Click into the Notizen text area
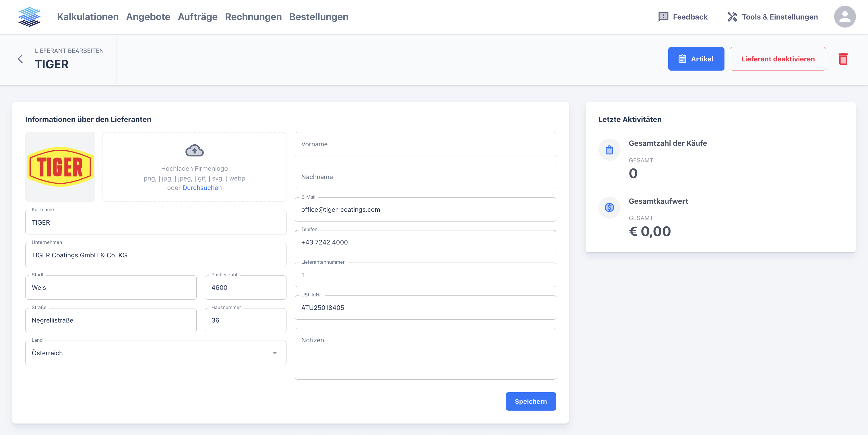The width and height of the screenshot is (868, 435). click(425, 354)
